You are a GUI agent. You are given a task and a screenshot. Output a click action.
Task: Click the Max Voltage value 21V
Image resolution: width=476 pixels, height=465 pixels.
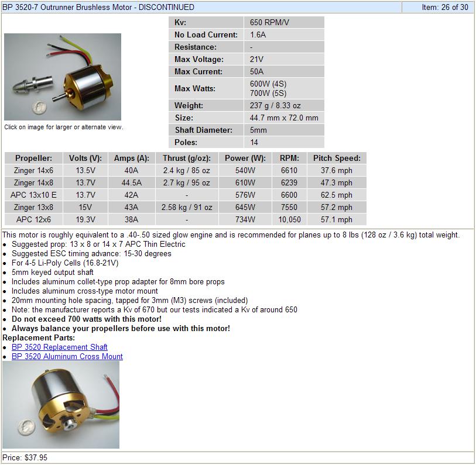[x=256, y=59]
